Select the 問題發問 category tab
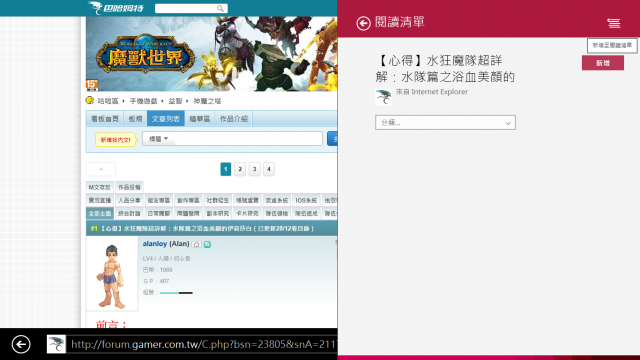The height and width of the screenshot is (360, 640). coord(188,213)
